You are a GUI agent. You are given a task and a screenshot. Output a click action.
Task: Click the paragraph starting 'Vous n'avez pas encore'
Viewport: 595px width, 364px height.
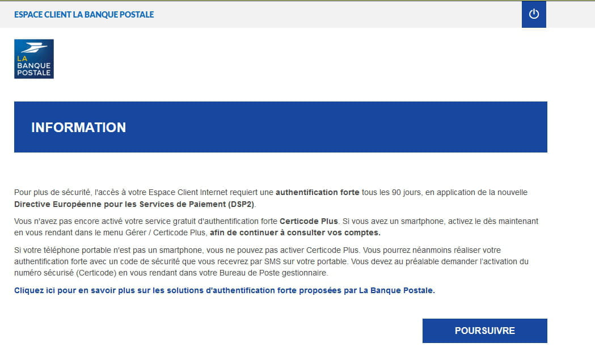(x=276, y=227)
